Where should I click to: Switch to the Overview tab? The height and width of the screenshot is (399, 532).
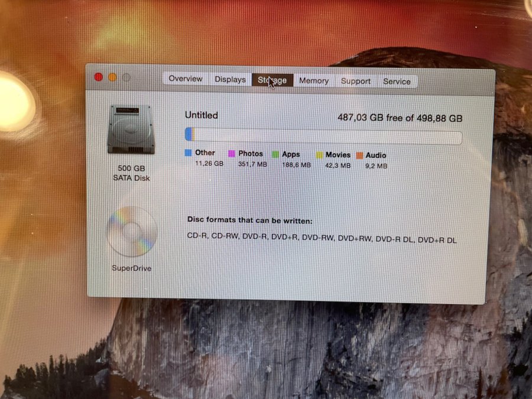185,79
